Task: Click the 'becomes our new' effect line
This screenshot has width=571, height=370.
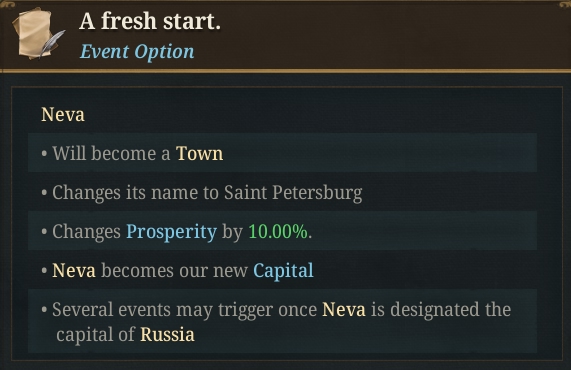Action: coord(282,270)
